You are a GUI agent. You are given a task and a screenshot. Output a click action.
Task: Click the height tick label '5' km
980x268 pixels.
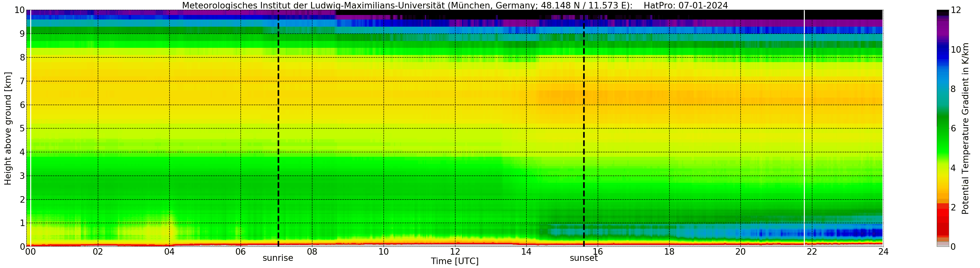click(22, 128)
